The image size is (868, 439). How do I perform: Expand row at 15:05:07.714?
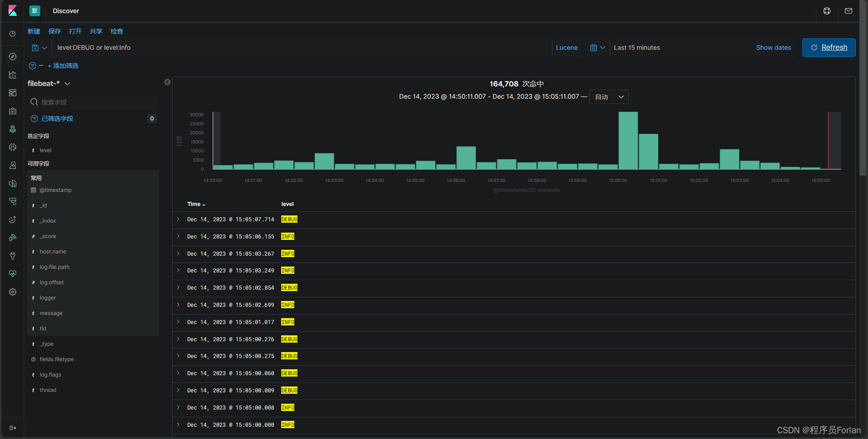pyautogui.click(x=179, y=219)
